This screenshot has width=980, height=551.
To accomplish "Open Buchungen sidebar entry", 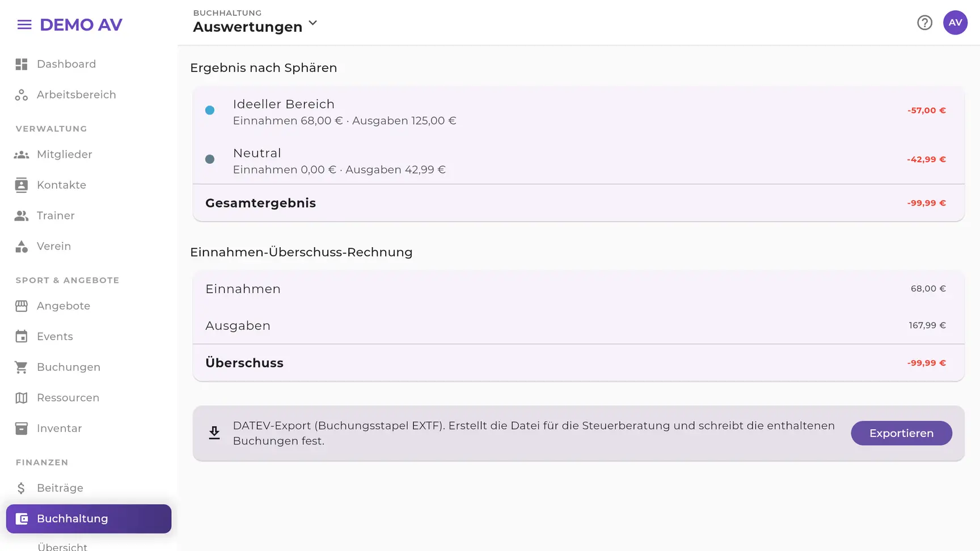I will pos(88,367).
